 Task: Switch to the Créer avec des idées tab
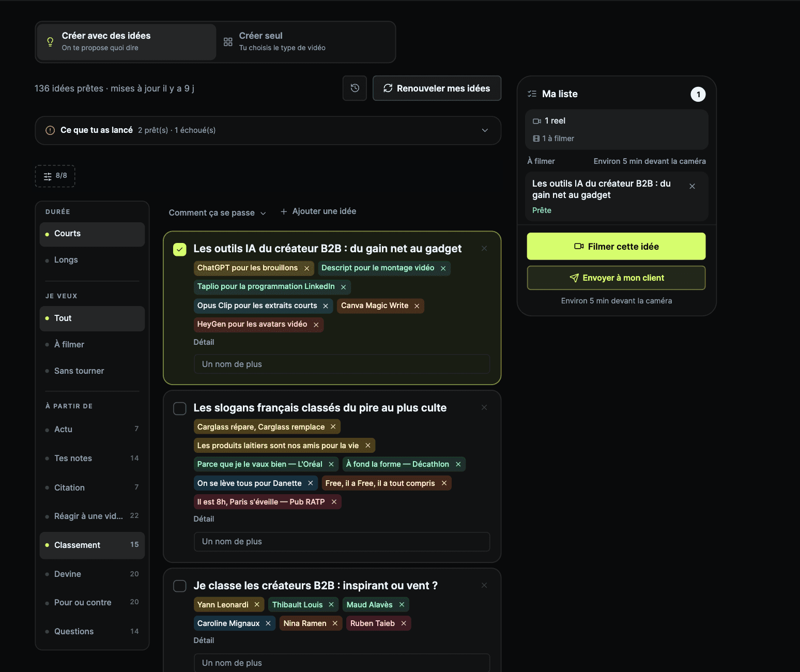coord(127,42)
